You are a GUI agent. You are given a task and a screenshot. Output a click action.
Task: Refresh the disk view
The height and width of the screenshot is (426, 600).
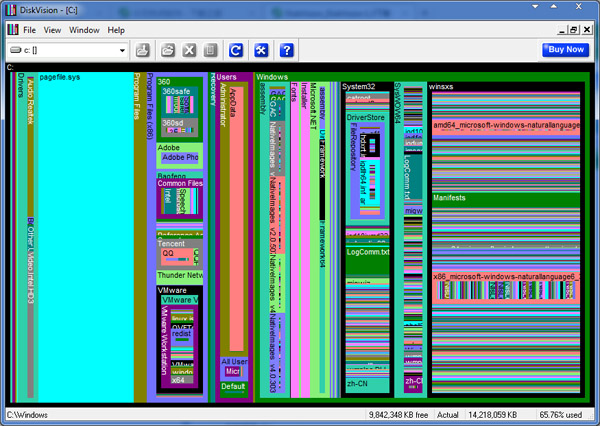(236, 50)
